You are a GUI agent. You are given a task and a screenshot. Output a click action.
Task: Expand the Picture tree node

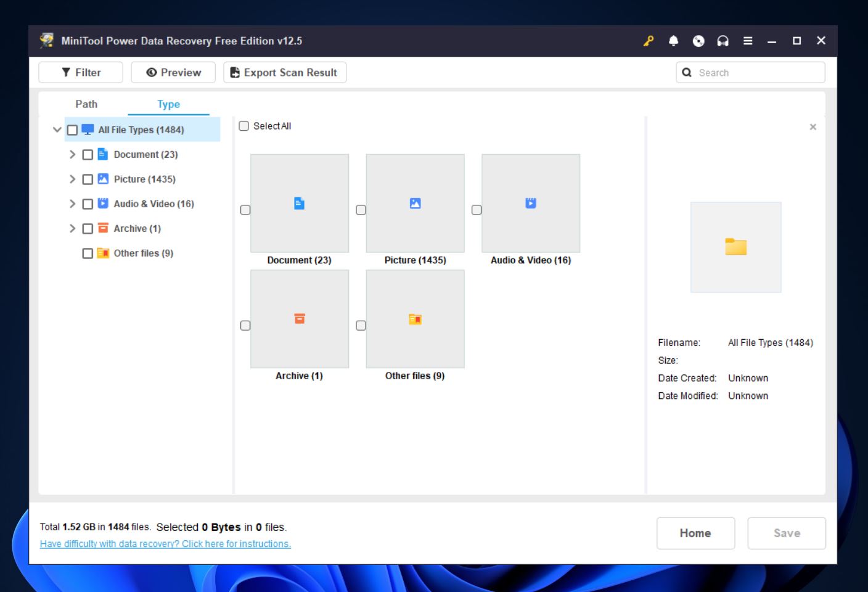point(72,179)
